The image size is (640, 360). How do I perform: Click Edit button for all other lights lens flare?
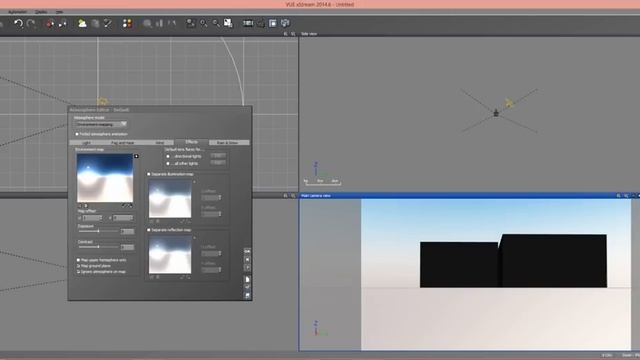click(218, 163)
